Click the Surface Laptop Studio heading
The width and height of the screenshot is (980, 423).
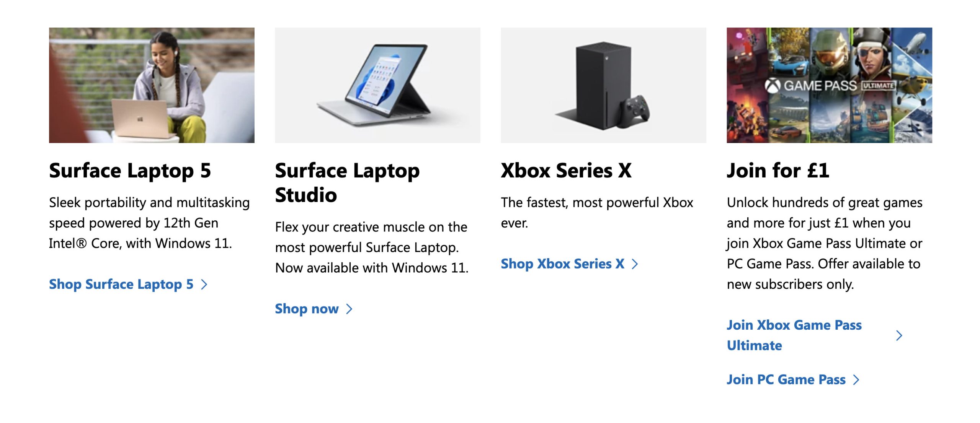[x=347, y=182]
